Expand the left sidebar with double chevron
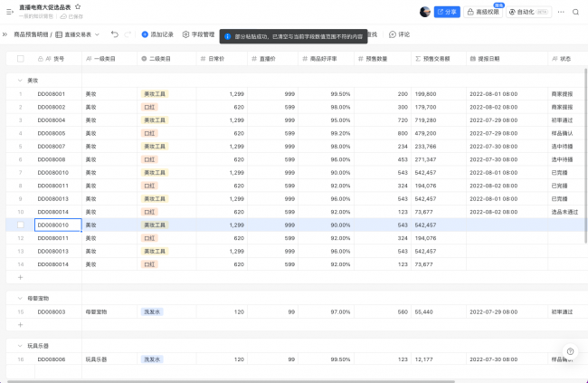Viewport: 588px width, 383px height. (5, 34)
